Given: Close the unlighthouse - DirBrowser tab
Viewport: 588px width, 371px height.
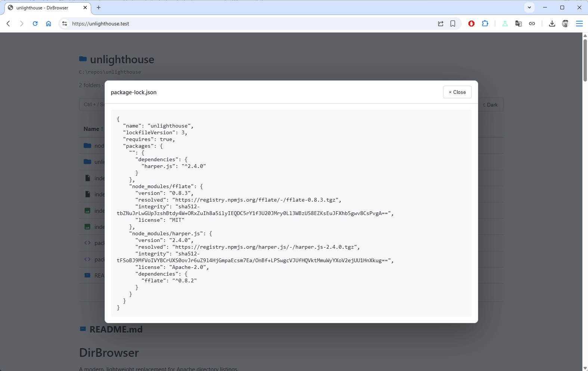Looking at the screenshot, I should [85, 7].
